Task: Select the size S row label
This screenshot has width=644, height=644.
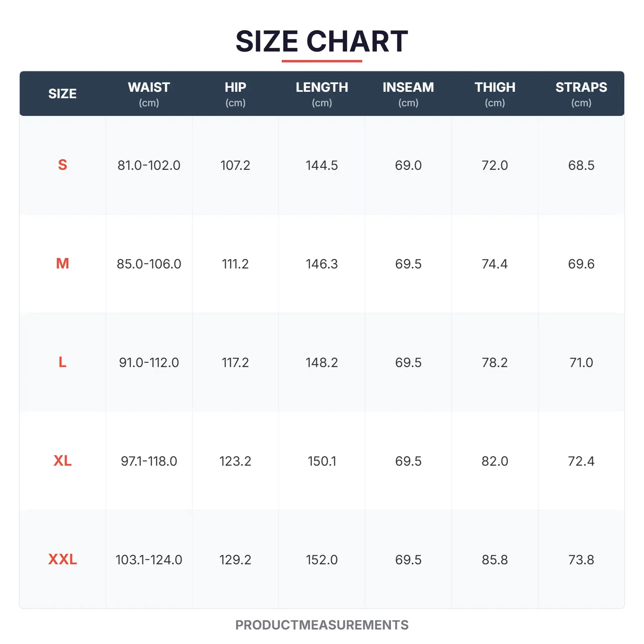Action: click(62, 165)
